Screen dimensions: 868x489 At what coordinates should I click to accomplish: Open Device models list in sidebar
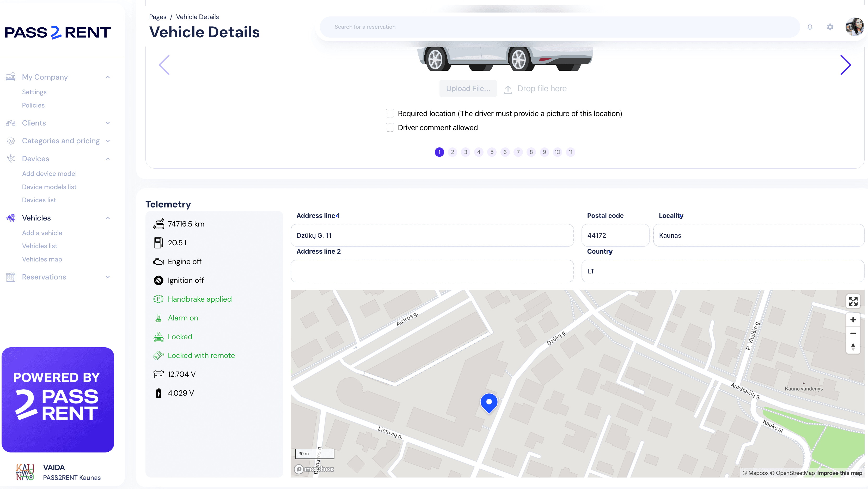[x=49, y=187]
